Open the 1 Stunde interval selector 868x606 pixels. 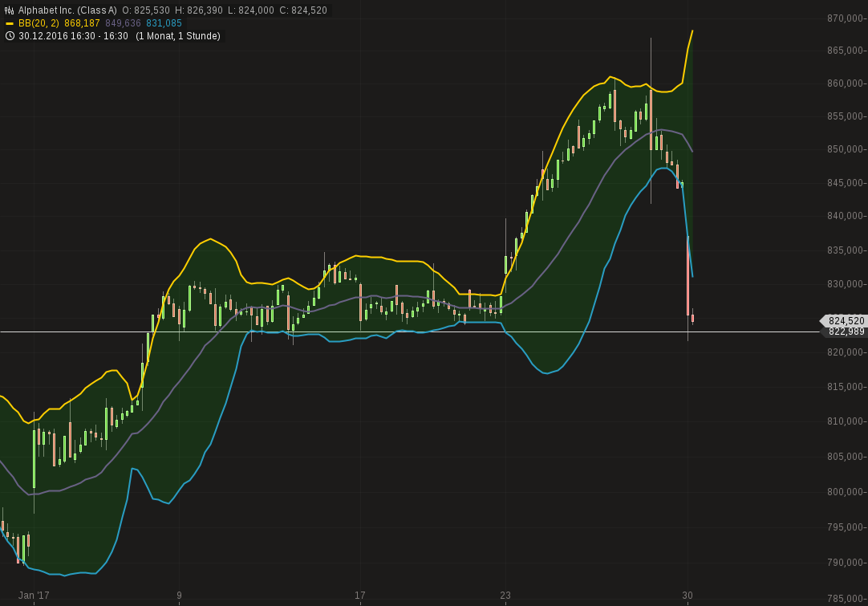200,36
